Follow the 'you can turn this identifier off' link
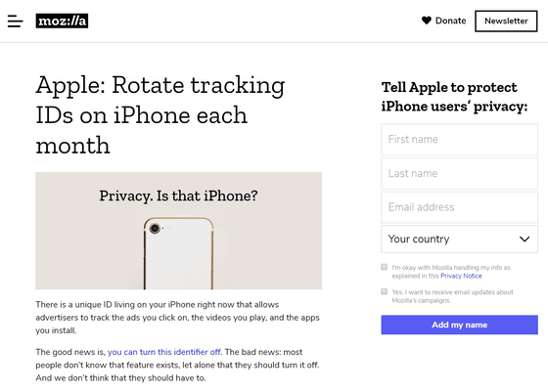 (164, 352)
